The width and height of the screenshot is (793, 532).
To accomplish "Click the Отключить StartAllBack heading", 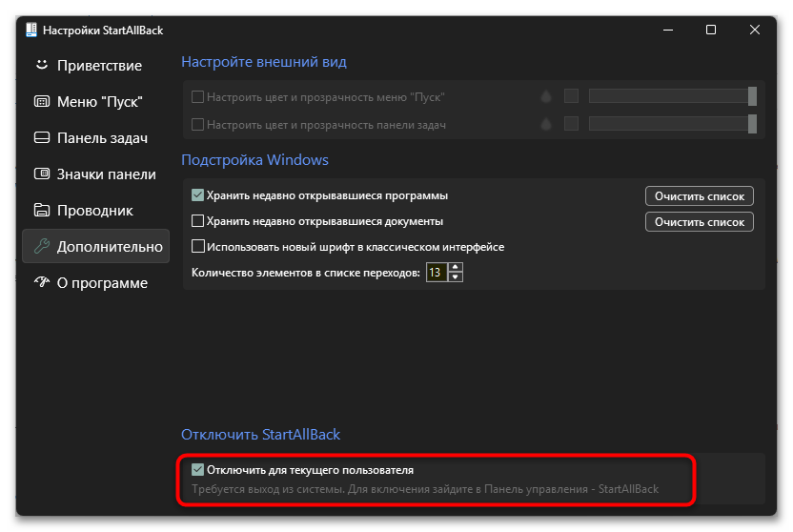I will point(261,435).
